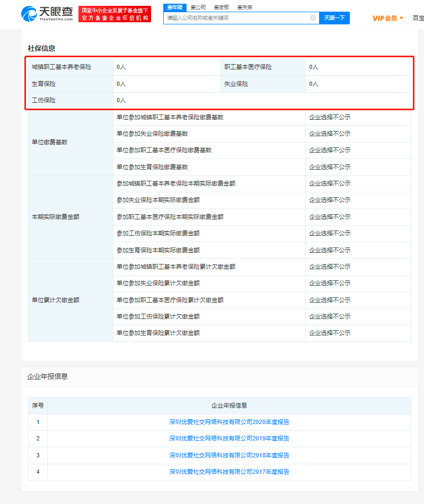This screenshot has height=504, width=424.
Task: Switch to the 查老板 tab
Action: pyautogui.click(x=222, y=7)
